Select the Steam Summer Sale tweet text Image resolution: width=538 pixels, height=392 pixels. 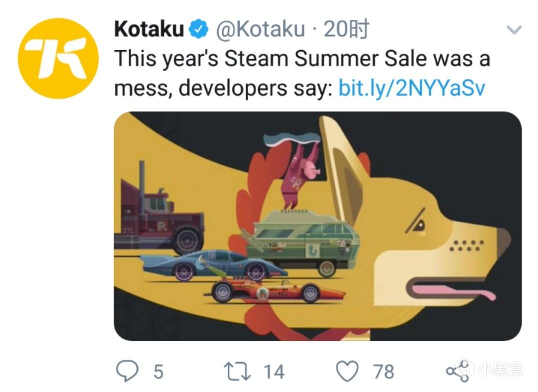pyautogui.click(x=302, y=73)
